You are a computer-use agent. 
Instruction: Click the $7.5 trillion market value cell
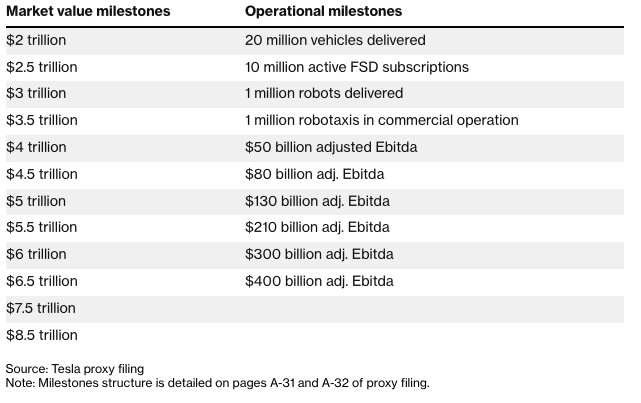pyautogui.click(x=41, y=308)
